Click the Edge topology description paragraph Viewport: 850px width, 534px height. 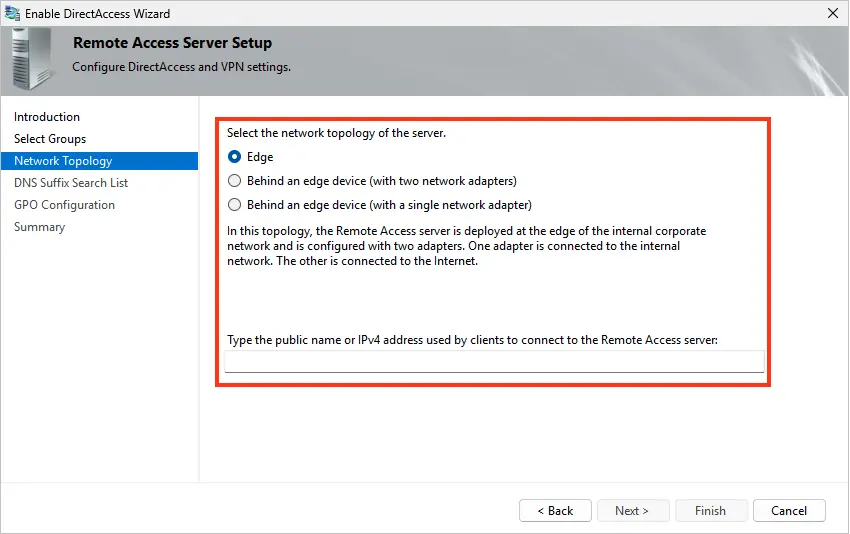click(467, 246)
